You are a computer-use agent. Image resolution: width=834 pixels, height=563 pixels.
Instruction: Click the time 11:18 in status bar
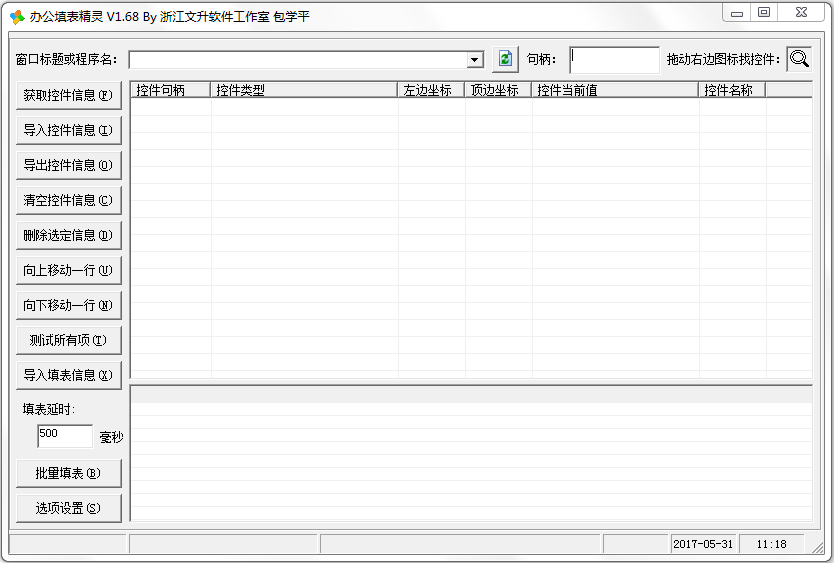click(x=771, y=544)
